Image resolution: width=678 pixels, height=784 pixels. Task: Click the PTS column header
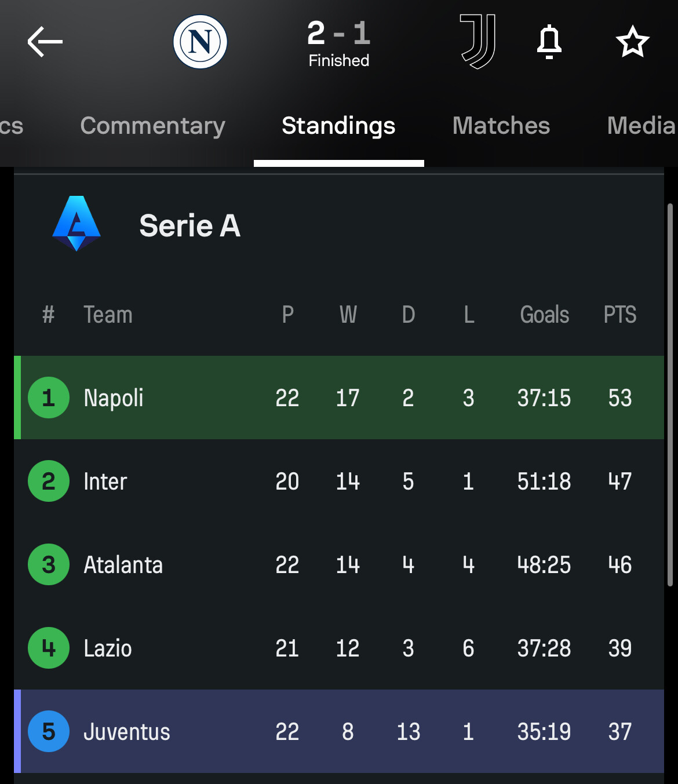point(619,315)
